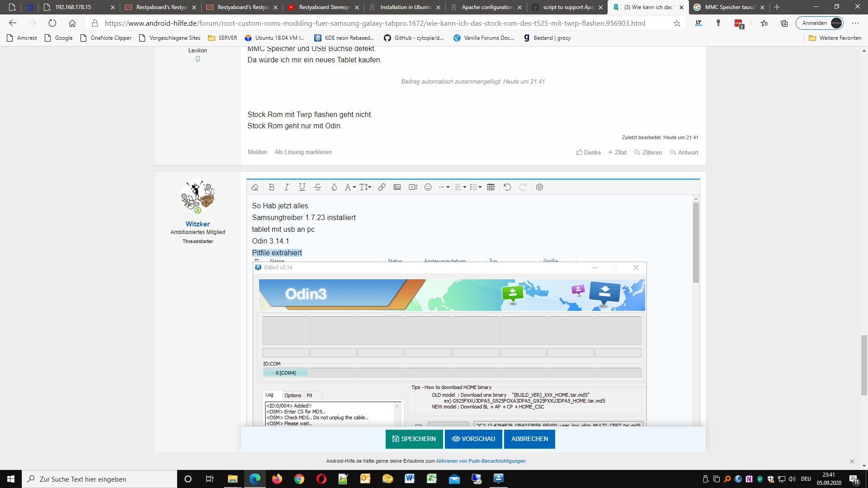The width and height of the screenshot is (868, 488).
Task: Open Bestand grocy bookmark
Action: click(x=547, y=38)
